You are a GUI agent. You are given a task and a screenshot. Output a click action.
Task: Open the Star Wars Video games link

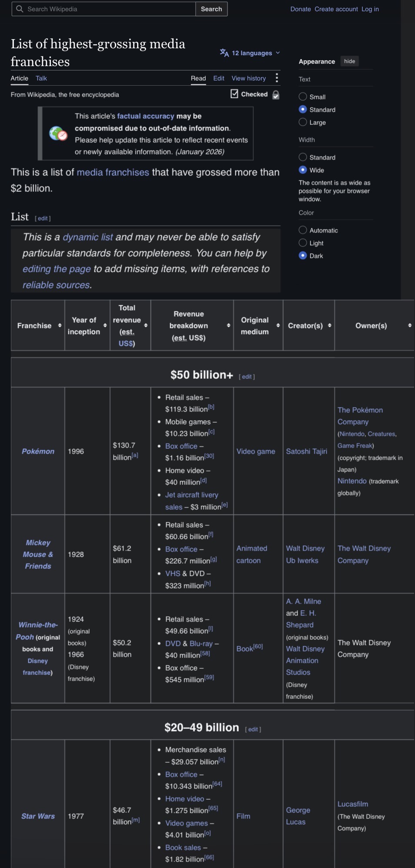[187, 823]
